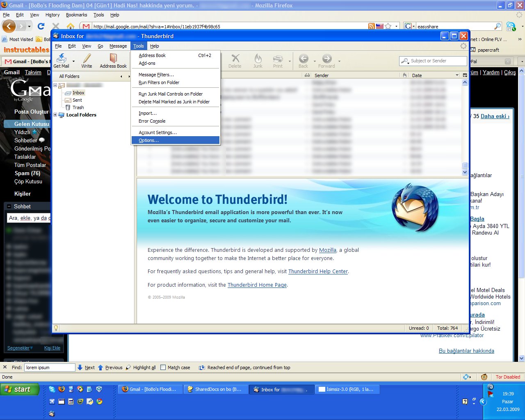Click the Previous button in the find bar

[x=110, y=367]
